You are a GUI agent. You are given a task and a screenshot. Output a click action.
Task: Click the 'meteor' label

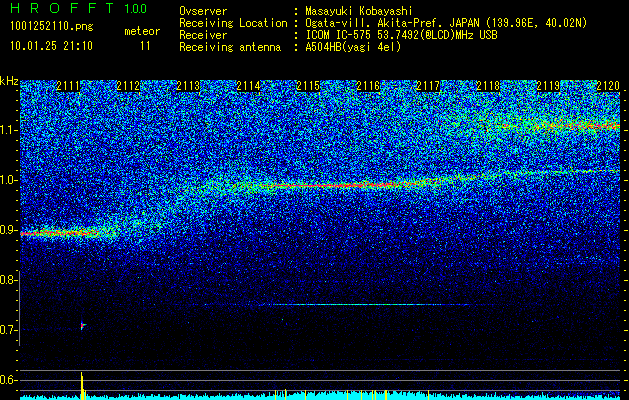[142, 31]
